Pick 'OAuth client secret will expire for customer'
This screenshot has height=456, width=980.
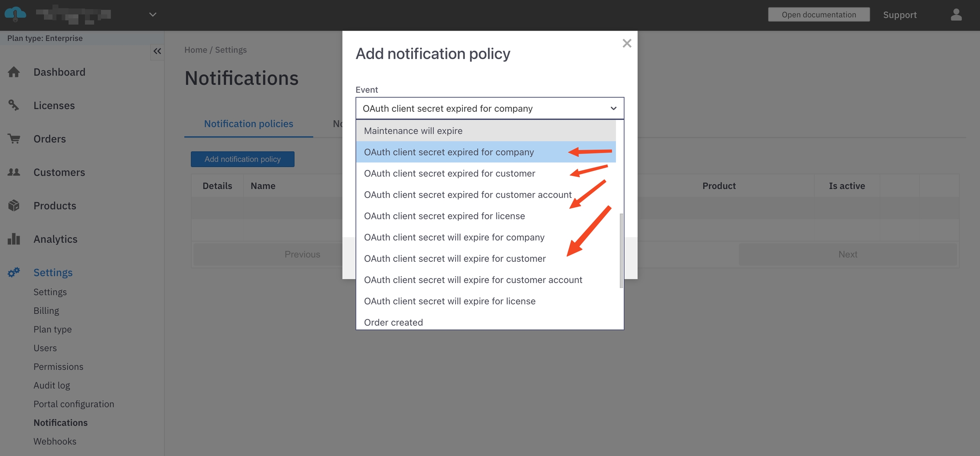[x=455, y=258]
